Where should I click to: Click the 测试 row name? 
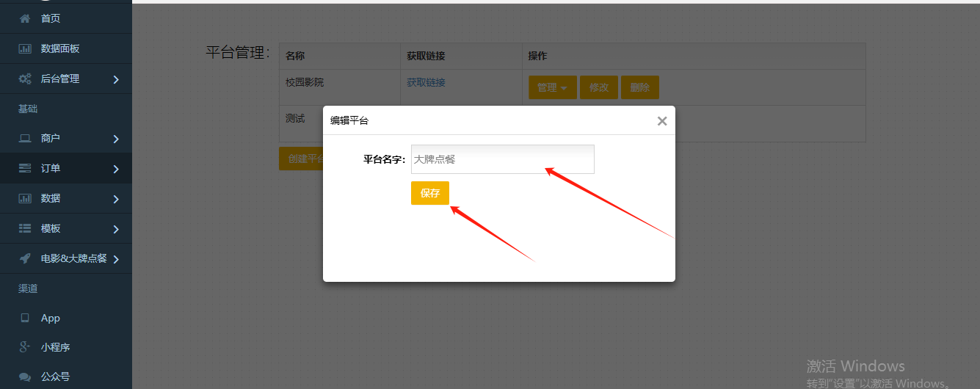coord(295,118)
